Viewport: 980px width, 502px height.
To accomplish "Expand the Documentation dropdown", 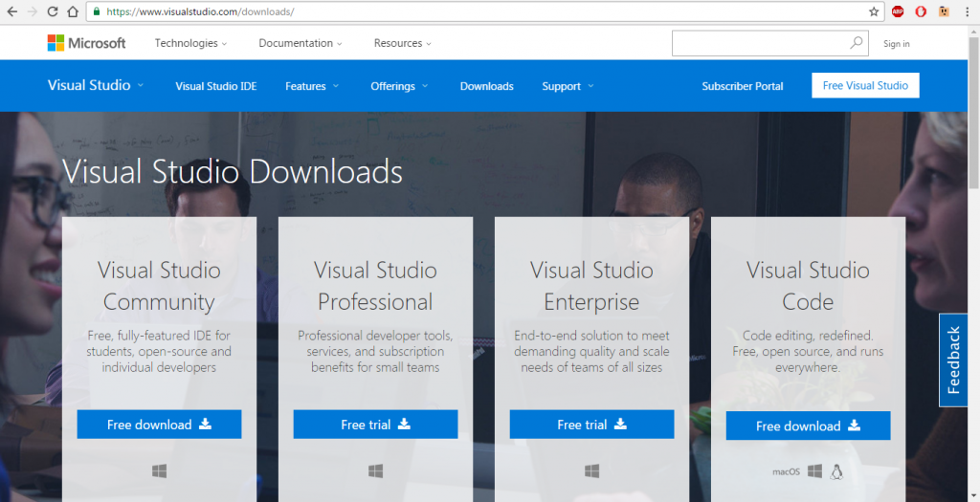I will pyautogui.click(x=300, y=43).
